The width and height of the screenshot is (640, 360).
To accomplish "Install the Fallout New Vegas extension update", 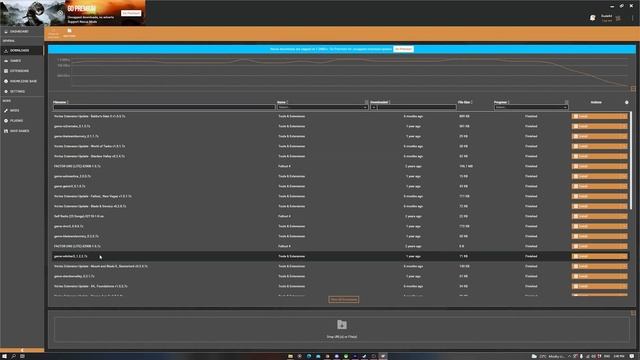I will point(597,196).
